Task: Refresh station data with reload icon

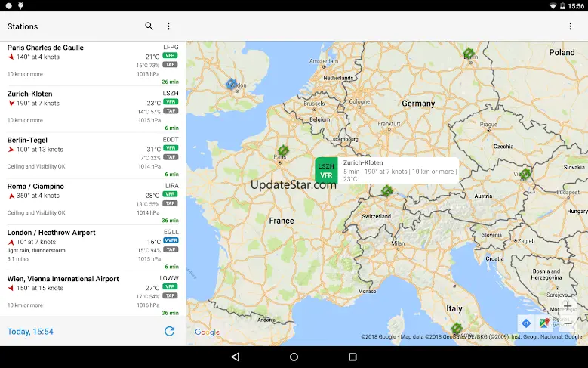Action: [x=170, y=331]
